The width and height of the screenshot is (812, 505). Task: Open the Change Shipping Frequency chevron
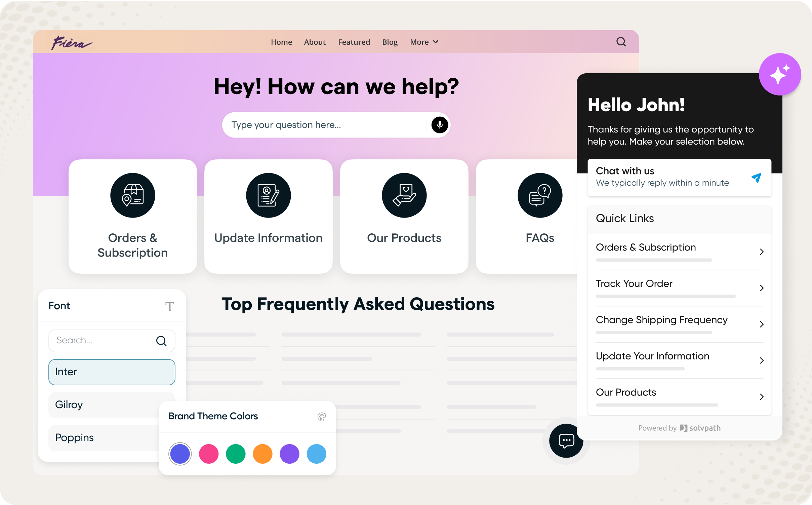(x=762, y=324)
